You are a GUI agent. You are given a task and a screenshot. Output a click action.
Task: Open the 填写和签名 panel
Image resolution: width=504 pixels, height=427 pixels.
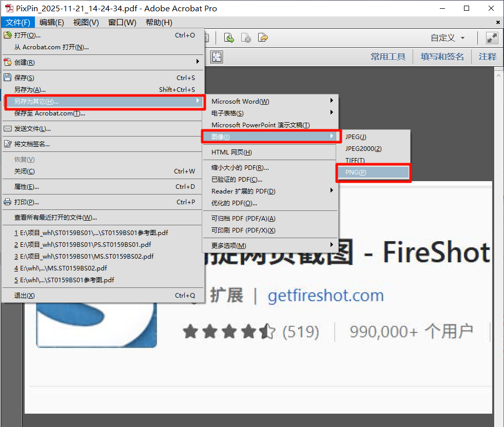[442, 57]
